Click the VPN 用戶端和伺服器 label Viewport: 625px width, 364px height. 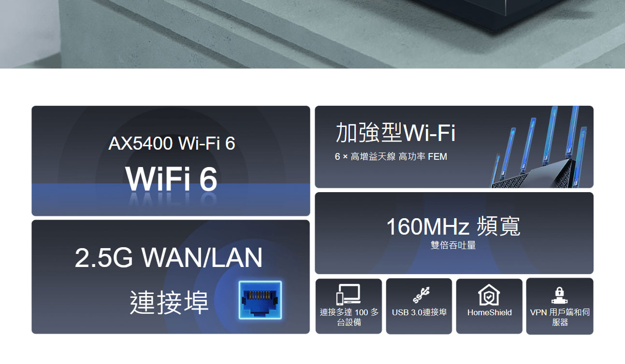pyautogui.click(x=560, y=317)
